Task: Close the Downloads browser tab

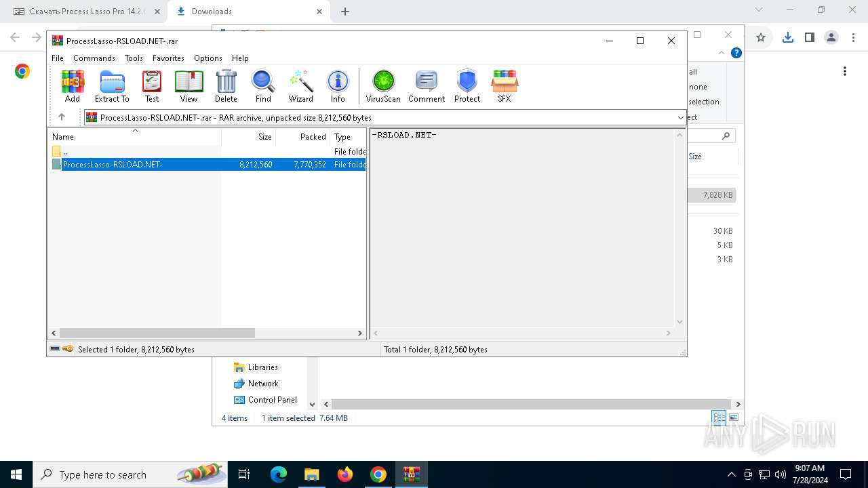Action: [x=319, y=12]
